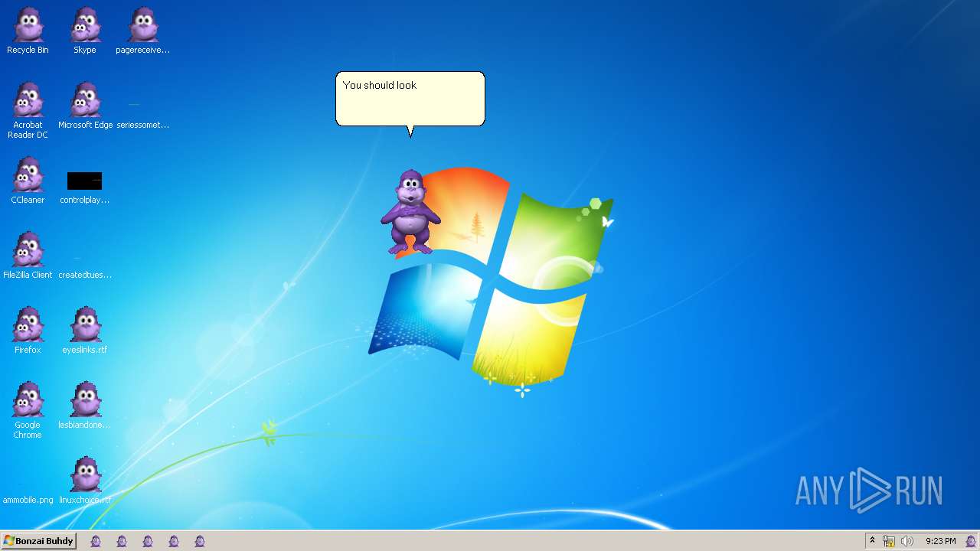Launch Skype from the desktop
Screen dimensions: 980x551
tap(85, 31)
